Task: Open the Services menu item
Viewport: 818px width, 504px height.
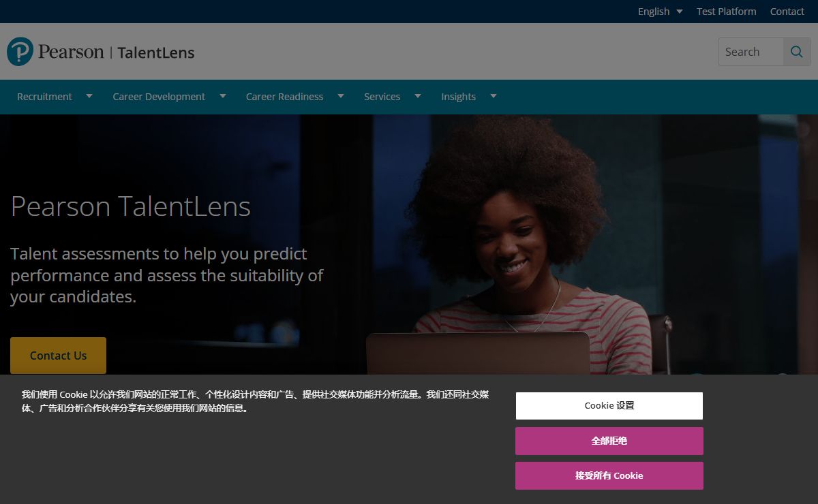Action: click(382, 97)
